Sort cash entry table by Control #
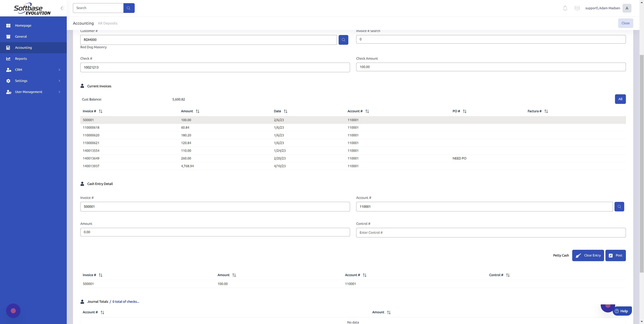 point(507,275)
